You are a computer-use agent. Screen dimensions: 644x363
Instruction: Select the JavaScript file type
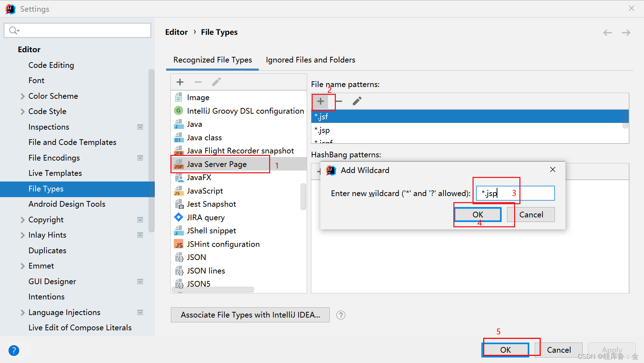[239, 191]
